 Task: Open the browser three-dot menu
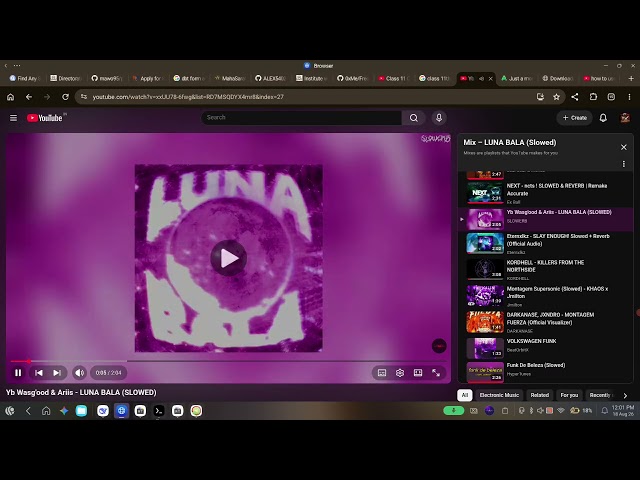629,97
